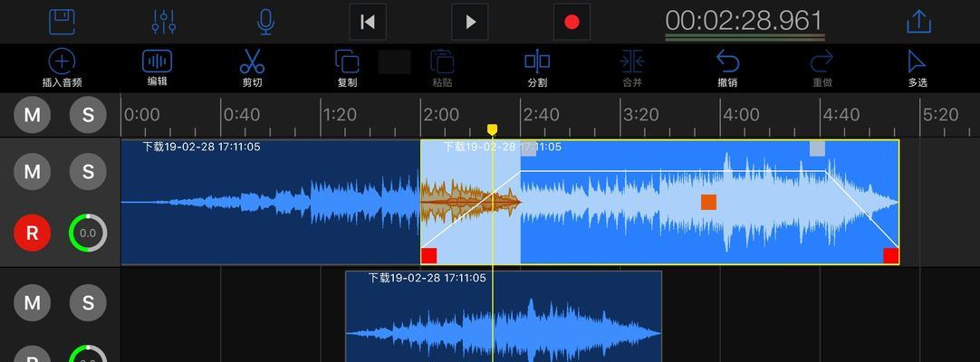Tap the save project floppy disk icon
The width and height of the screenshot is (980, 362).
tap(62, 22)
